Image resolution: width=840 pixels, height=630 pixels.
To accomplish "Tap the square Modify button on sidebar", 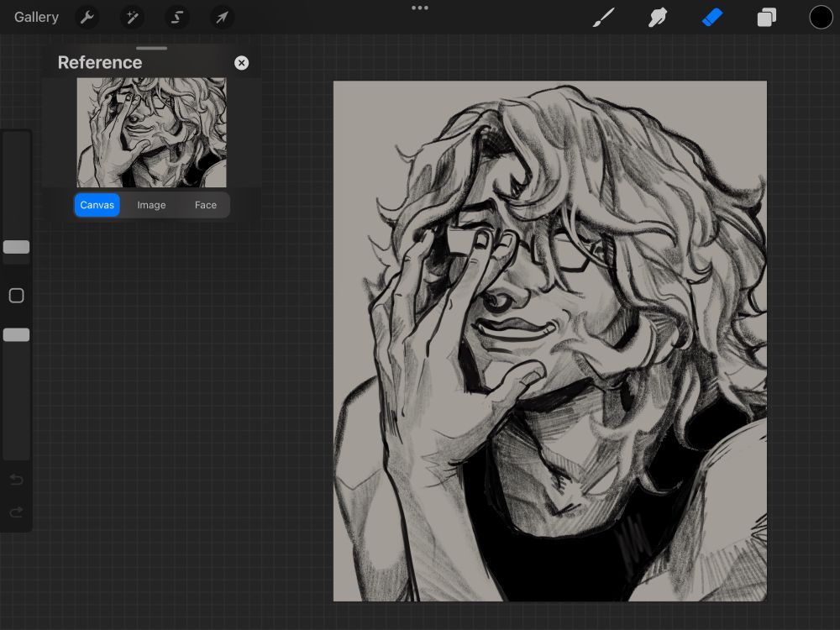I will click(16, 296).
